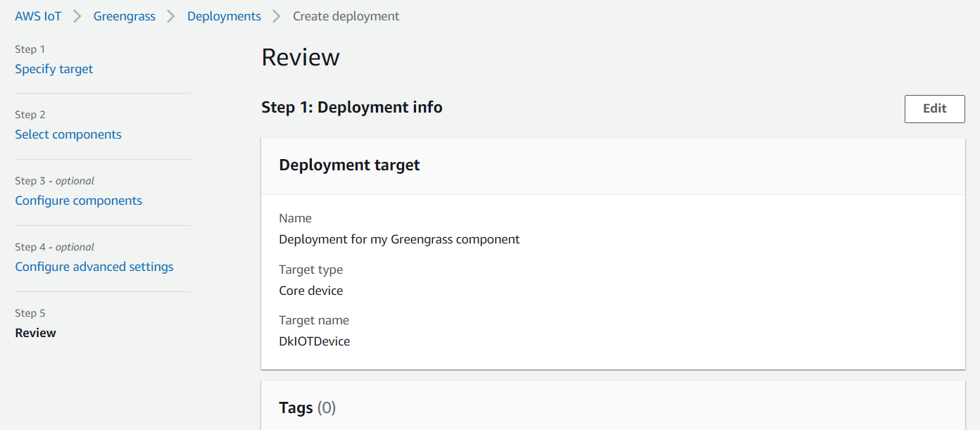This screenshot has height=430, width=980.
Task: Select the current Review step in the sidebar
Action: click(36, 333)
